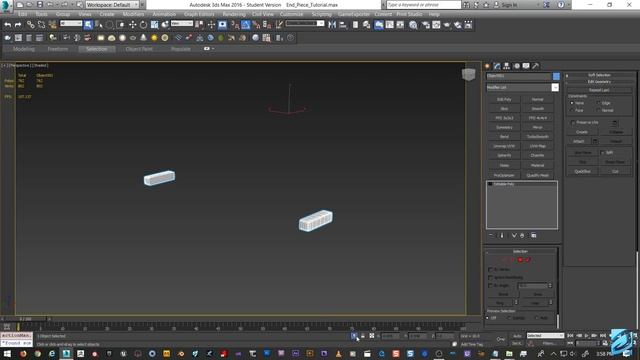Click the 3ds Max application logo button
The height and width of the screenshot is (360, 640).
point(6,6)
